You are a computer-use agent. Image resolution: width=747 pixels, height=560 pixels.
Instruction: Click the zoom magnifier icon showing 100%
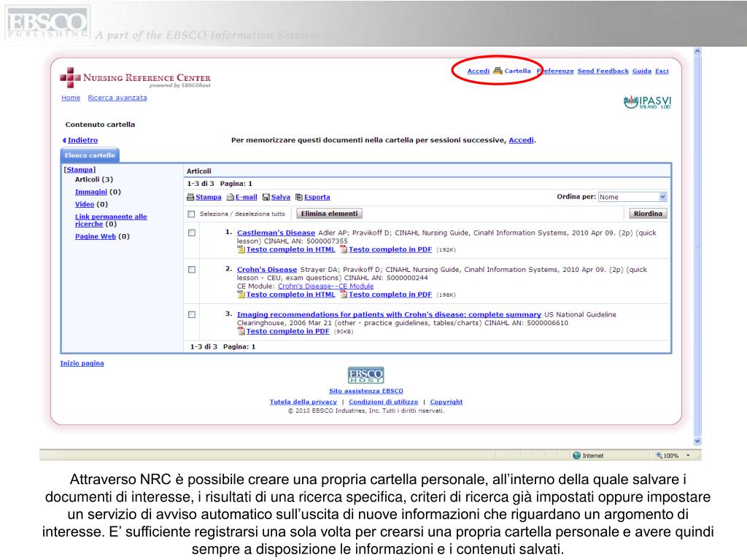(x=659, y=456)
